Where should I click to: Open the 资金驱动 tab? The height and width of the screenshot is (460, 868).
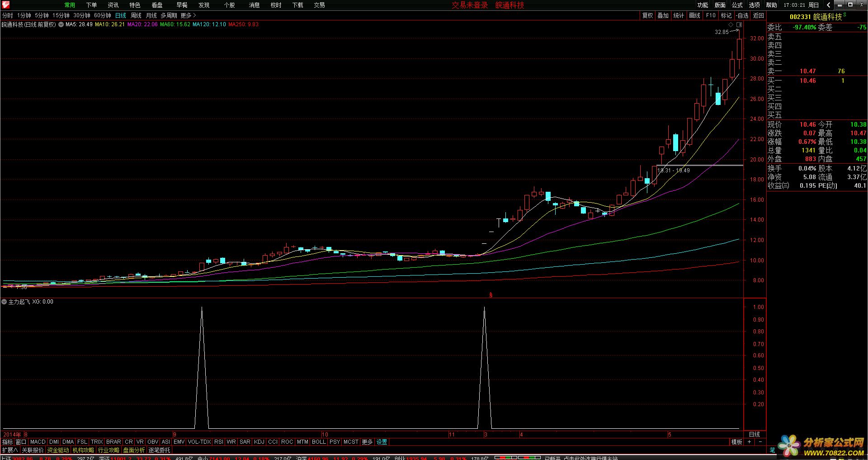(58, 450)
